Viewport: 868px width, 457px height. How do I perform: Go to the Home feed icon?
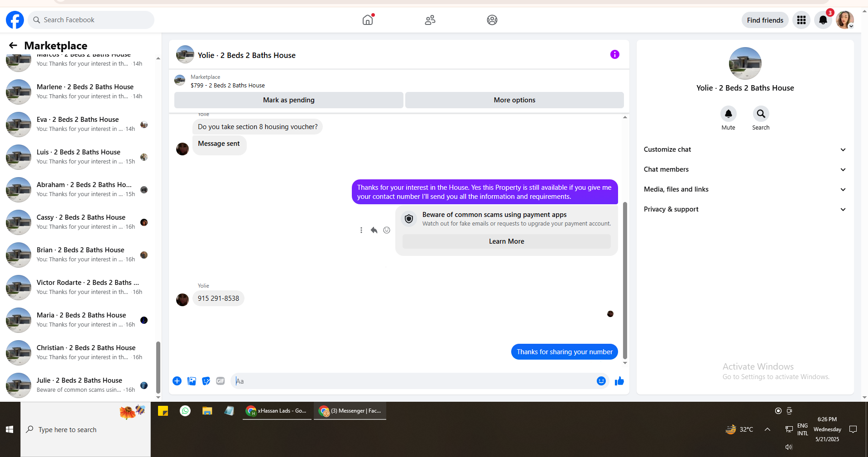[x=368, y=20]
